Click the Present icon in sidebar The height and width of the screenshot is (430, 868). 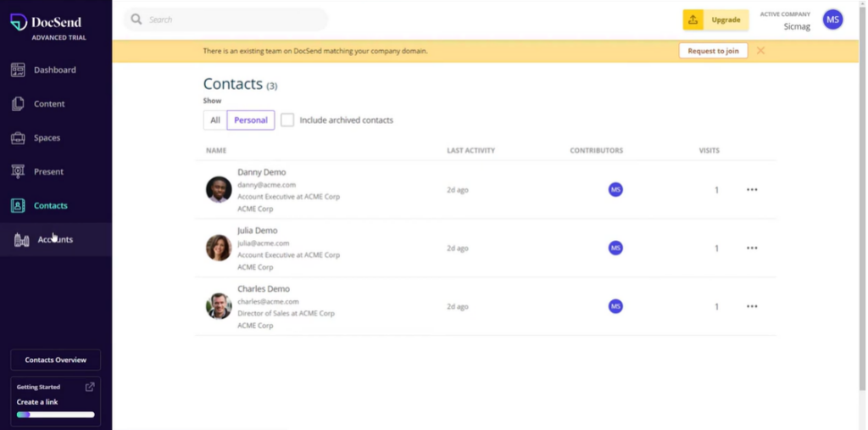coord(18,171)
